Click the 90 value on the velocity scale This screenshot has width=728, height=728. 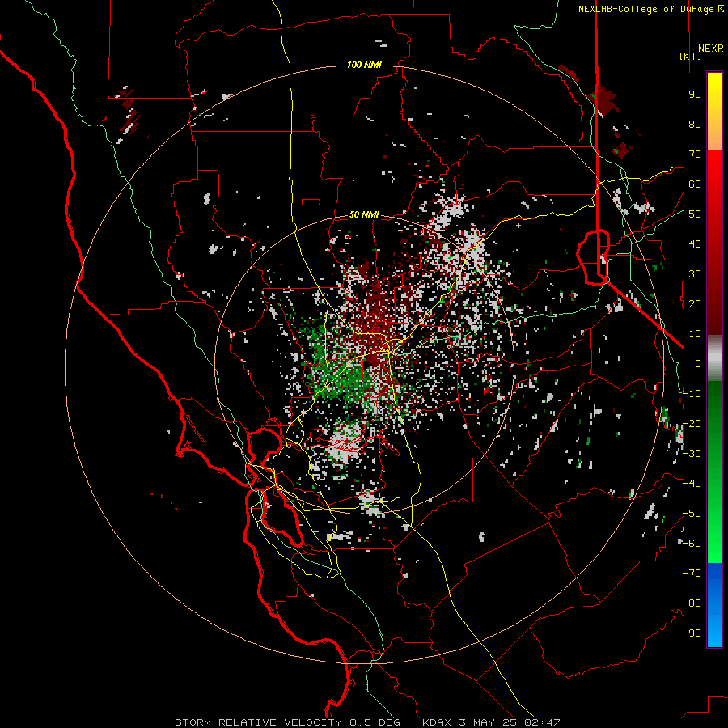(695, 95)
